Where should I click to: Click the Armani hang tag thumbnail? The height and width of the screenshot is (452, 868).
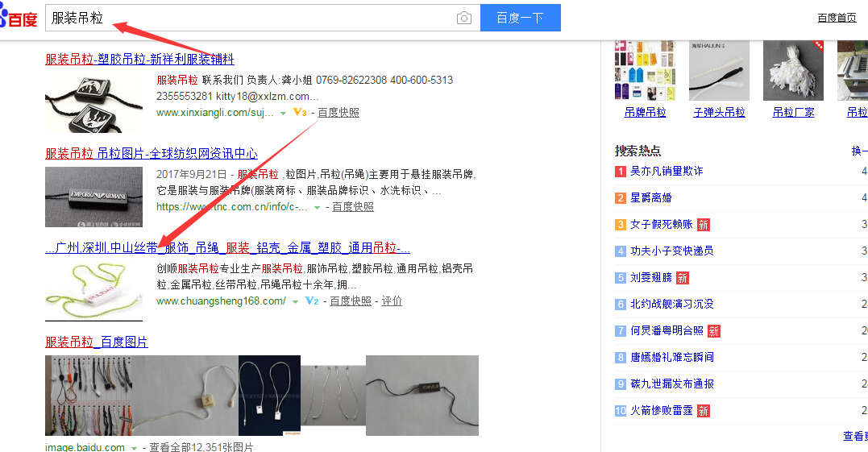pos(93,197)
